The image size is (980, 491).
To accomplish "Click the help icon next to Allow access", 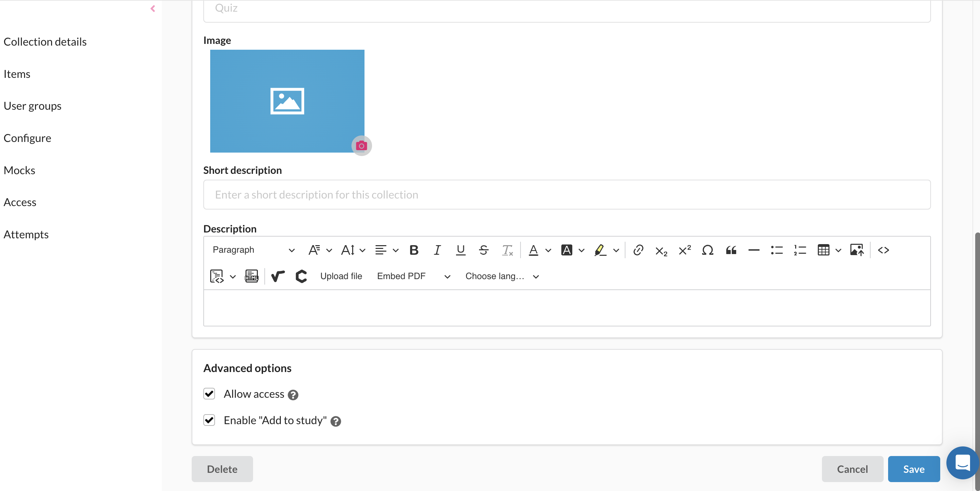I will 293,395.
